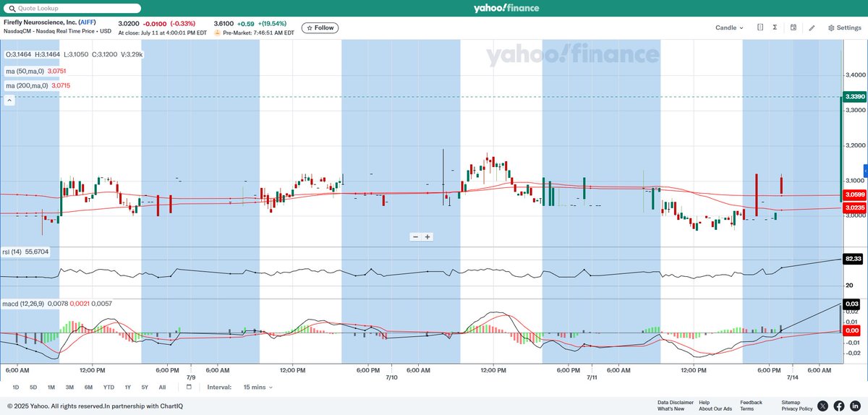Image resolution: width=868 pixels, height=415 pixels.
Task: Open Privacy Policy link
Action: click(797, 409)
